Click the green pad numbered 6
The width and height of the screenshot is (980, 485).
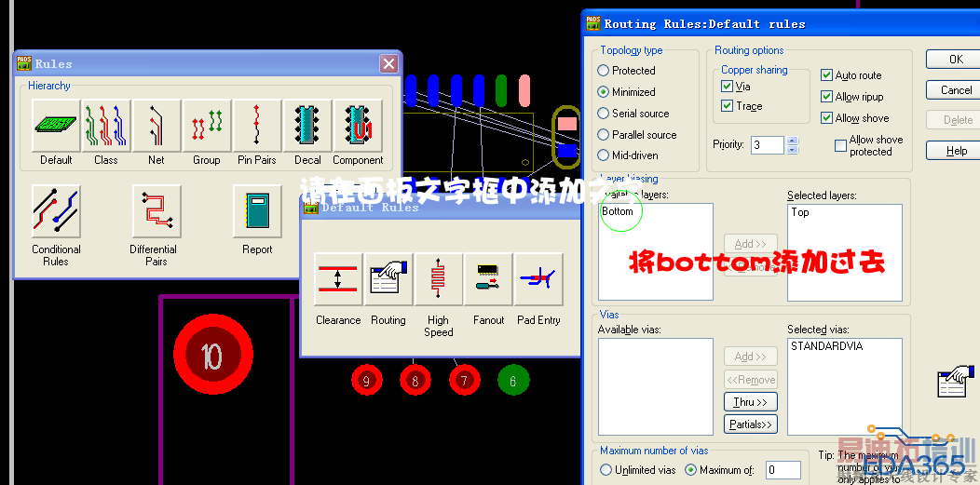click(x=513, y=380)
